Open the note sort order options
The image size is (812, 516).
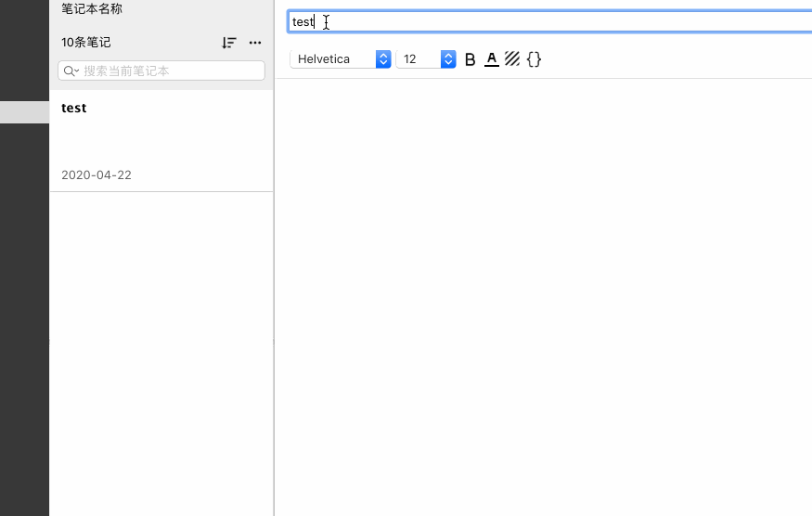pos(229,43)
